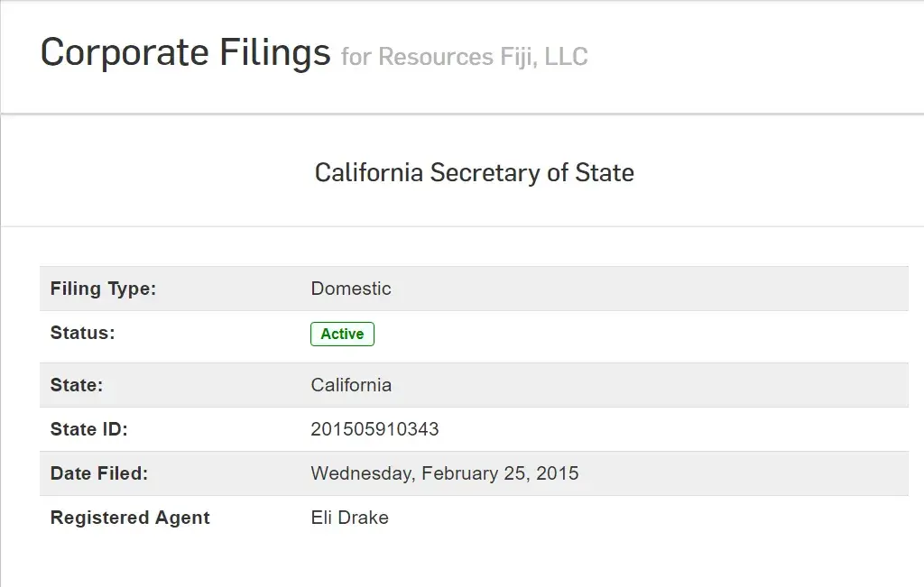Click the Corporate Filings heading
The image size is (924, 587).
click(x=185, y=53)
